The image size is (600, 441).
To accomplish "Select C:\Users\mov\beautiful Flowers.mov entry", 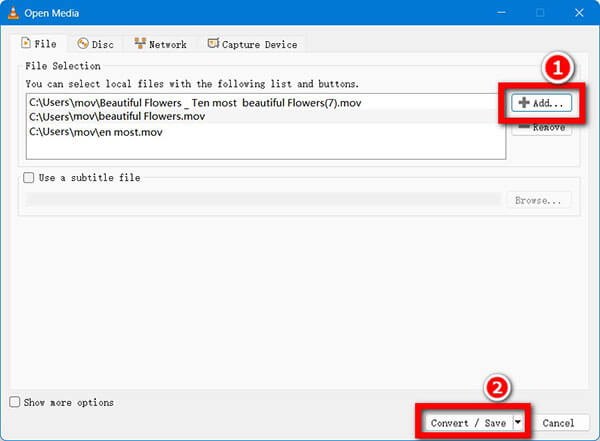I will pos(266,116).
